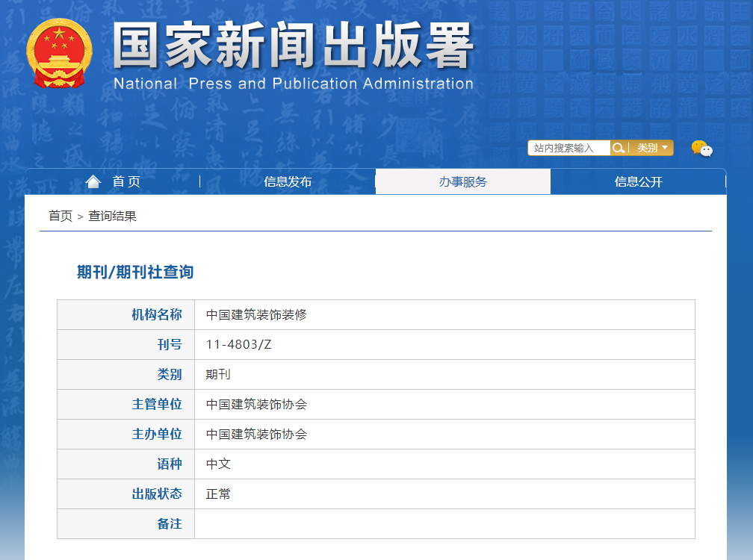Open the WeChat chat bubble icon
Screen dimensions: 753x560
(x=701, y=148)
